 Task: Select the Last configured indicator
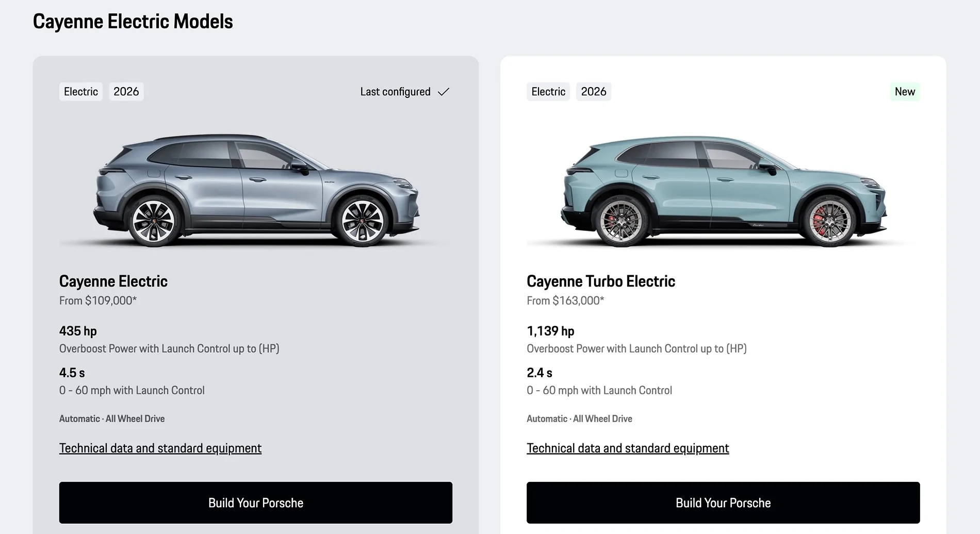click(x=396, y=91)
